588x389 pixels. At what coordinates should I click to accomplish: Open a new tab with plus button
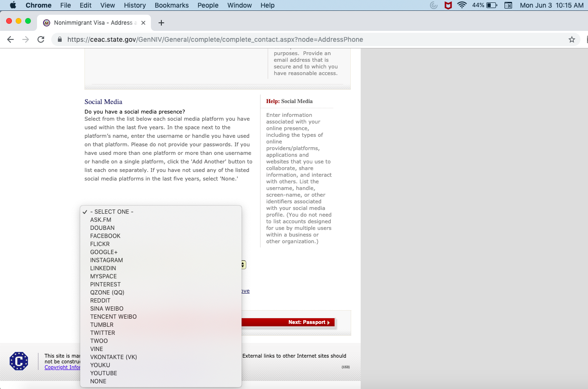(161, 23)
